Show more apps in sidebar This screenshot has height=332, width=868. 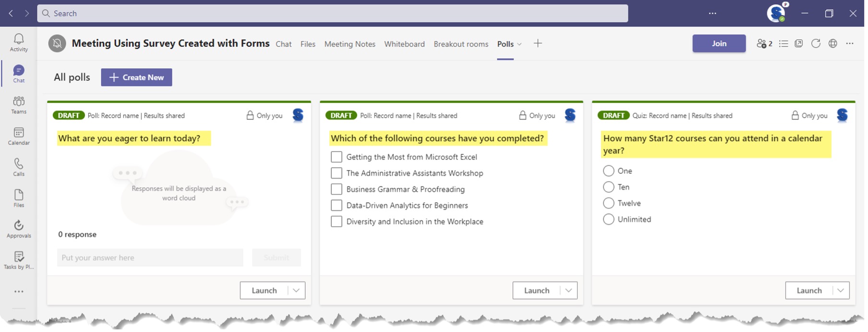pyautogui.click(x=19, y=292)
